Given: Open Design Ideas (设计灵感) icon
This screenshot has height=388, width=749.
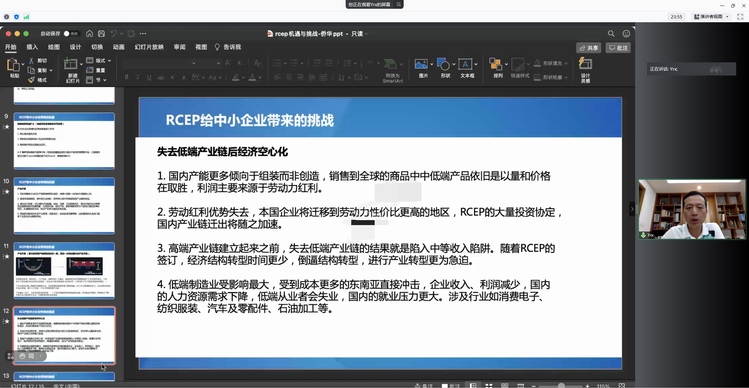Looking at the screenshot, I should [585, 64].
